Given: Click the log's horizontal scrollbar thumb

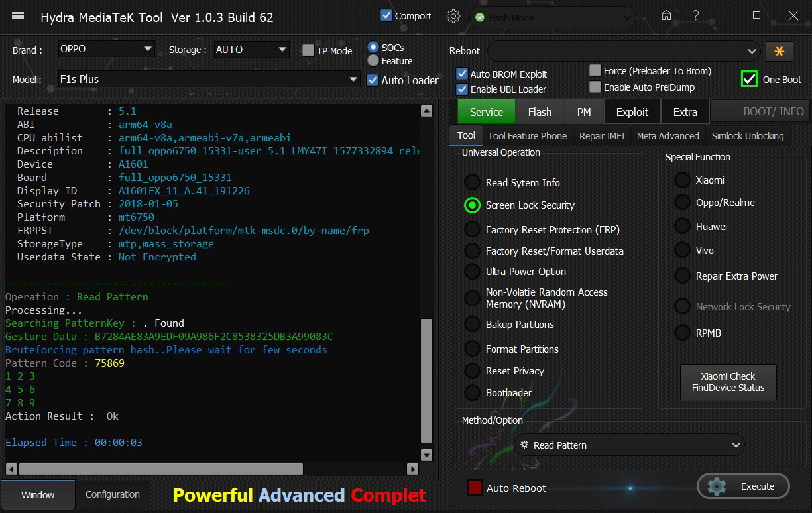Looking at the screenshot, I should coord(161,469).
